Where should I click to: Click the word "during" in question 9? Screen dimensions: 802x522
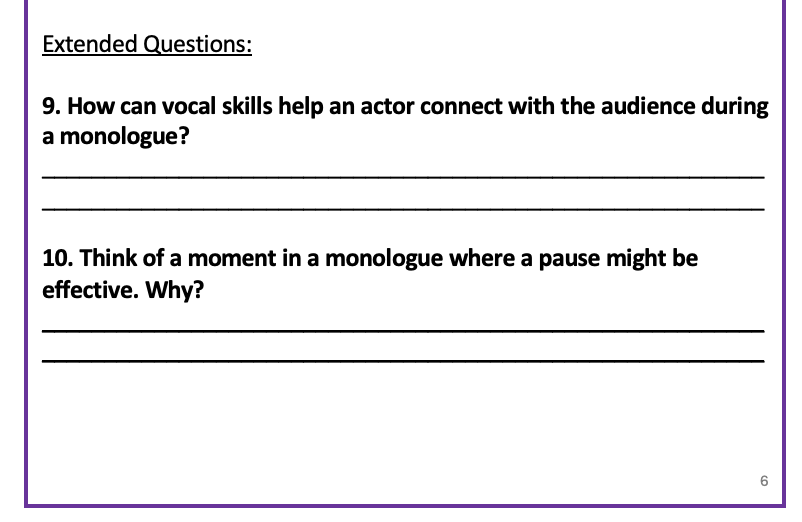coord(734,107)
